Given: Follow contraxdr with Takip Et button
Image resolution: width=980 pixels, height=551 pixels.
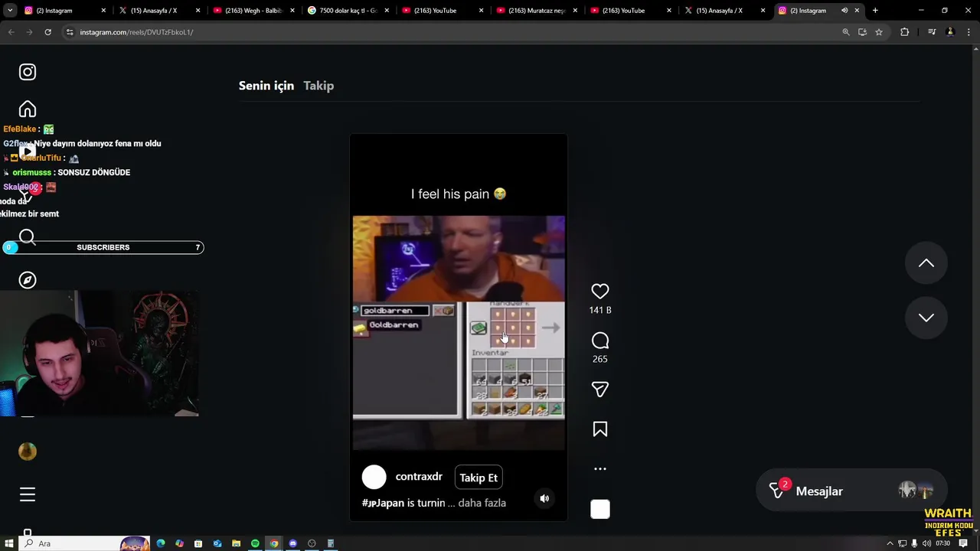Looking at the screenshot, I should 479,478.
